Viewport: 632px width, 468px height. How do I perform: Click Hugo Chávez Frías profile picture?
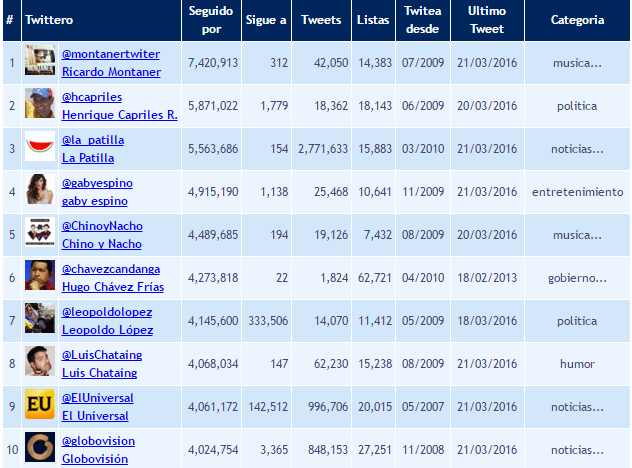40,275
